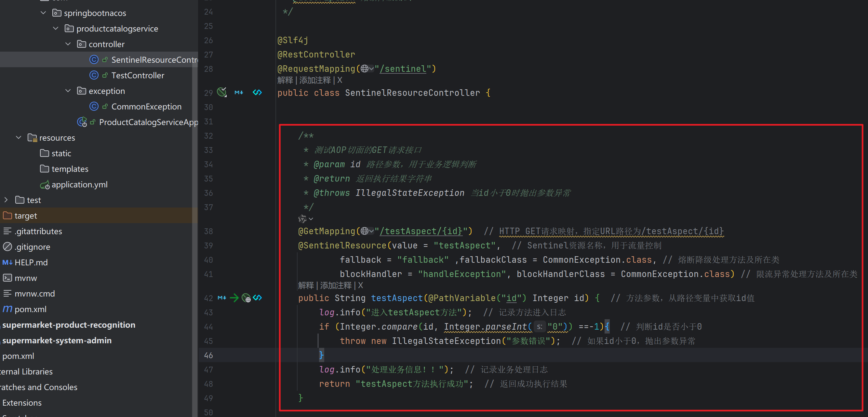The image size is (868, 417).
Task: Collapse the springbootnacos package folder
Action: pyautogui.click(x=43, y=13)
